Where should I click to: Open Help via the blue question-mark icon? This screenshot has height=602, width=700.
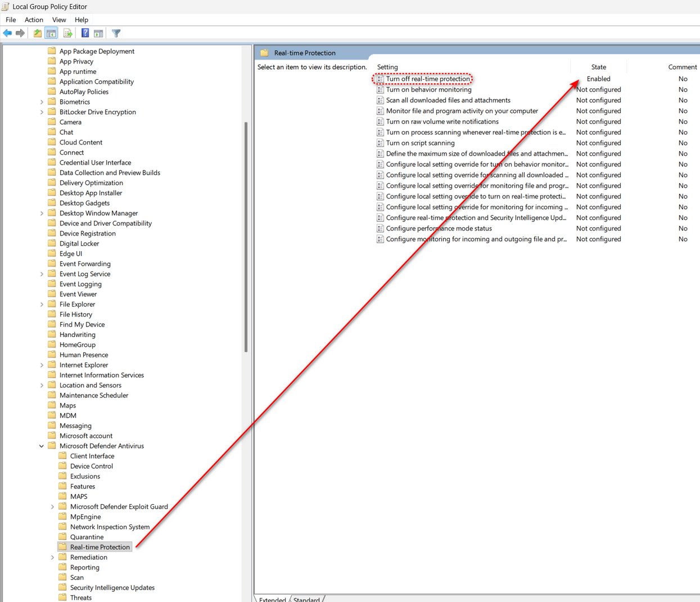coord(85,33)
